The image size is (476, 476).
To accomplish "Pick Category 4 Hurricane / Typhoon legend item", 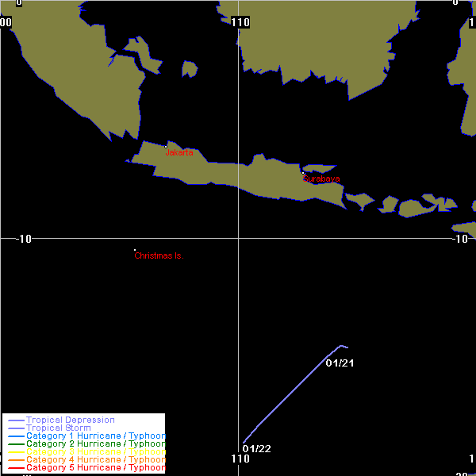I will pyautogui.click(x=96, y=459).
